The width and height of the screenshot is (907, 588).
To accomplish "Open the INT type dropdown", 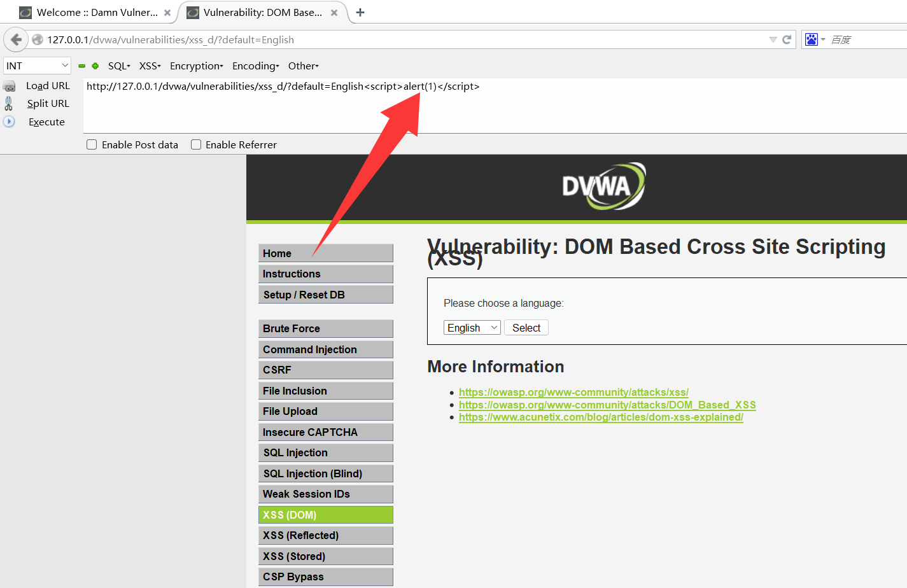I will [37, 66].
